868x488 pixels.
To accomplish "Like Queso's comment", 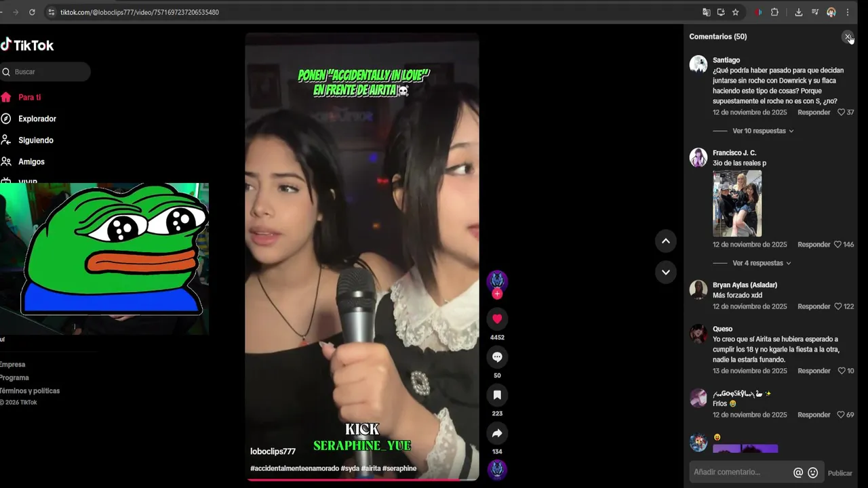I will pos(842,371).
